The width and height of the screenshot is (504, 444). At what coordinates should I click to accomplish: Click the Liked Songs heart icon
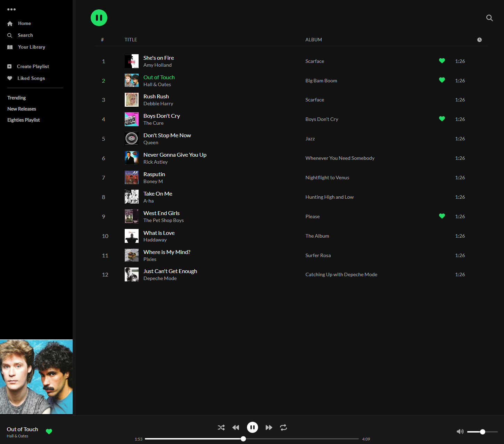[x=10, y=78]
